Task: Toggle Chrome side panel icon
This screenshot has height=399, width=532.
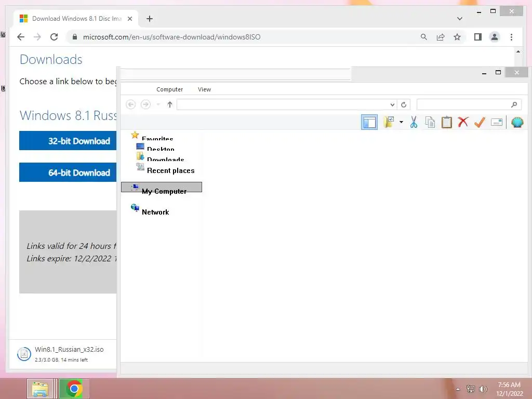Action: 478,37
